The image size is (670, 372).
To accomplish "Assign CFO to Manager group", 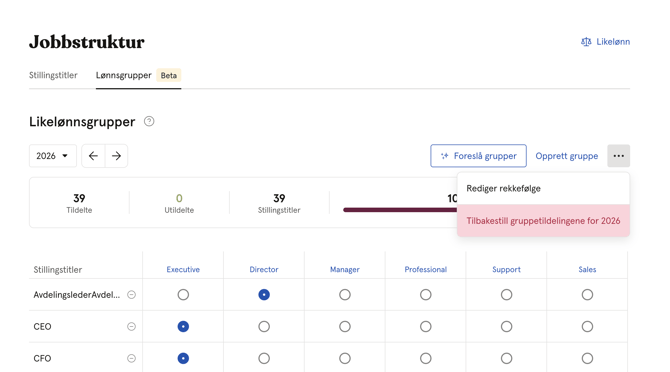I will [x=344, y=358].
